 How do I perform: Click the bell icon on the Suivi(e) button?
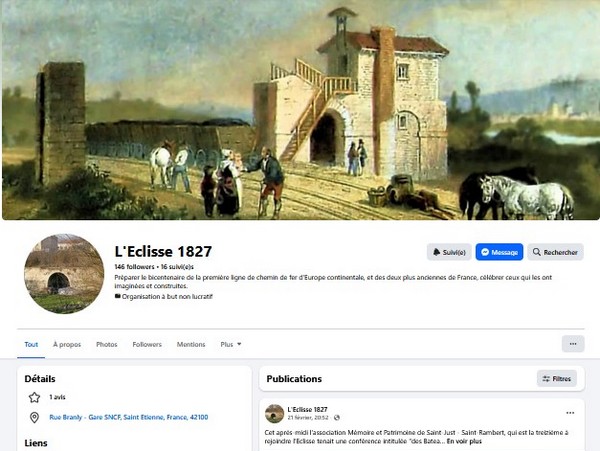[437, 252]
